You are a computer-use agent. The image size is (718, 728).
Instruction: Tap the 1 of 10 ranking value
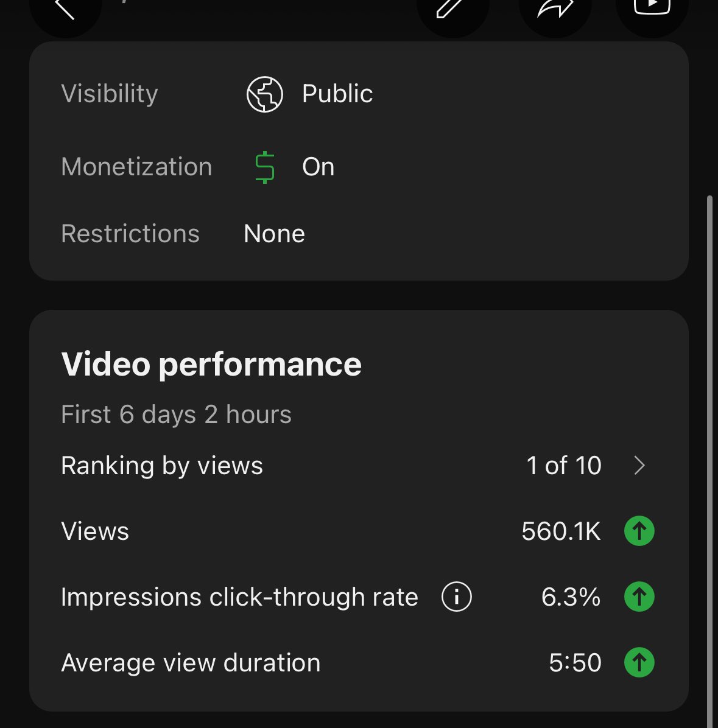pos(564,465)
